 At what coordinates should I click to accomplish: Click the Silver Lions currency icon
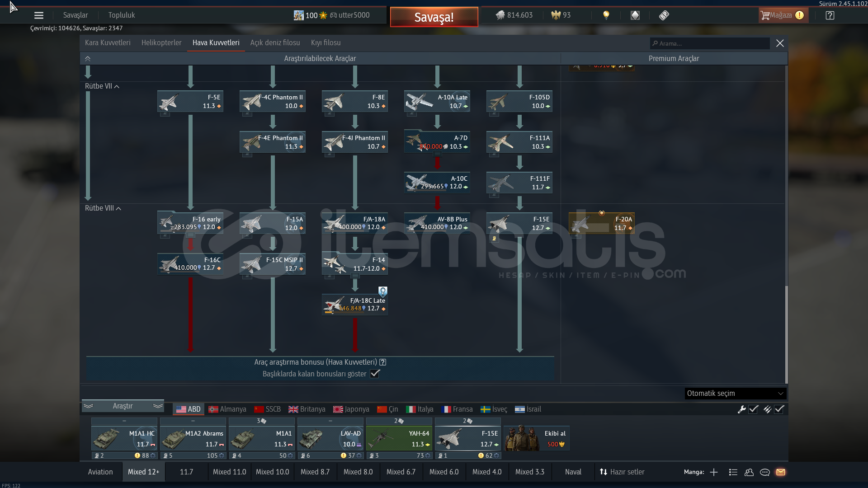coord(500,15)
